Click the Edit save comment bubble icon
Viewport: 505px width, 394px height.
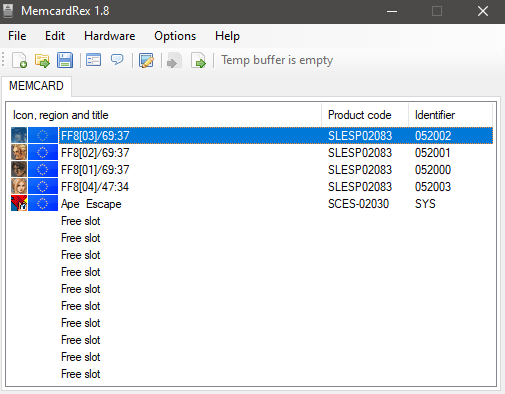coord(117,60)
